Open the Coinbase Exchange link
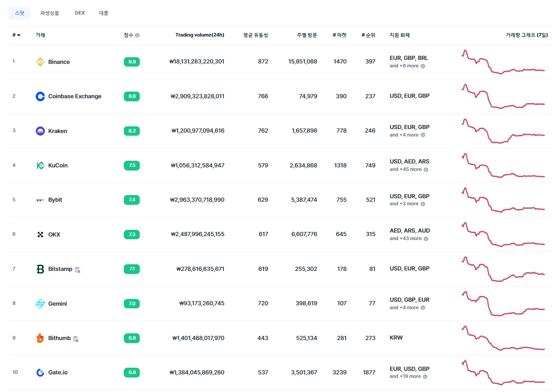 click(x=75, y=96)
